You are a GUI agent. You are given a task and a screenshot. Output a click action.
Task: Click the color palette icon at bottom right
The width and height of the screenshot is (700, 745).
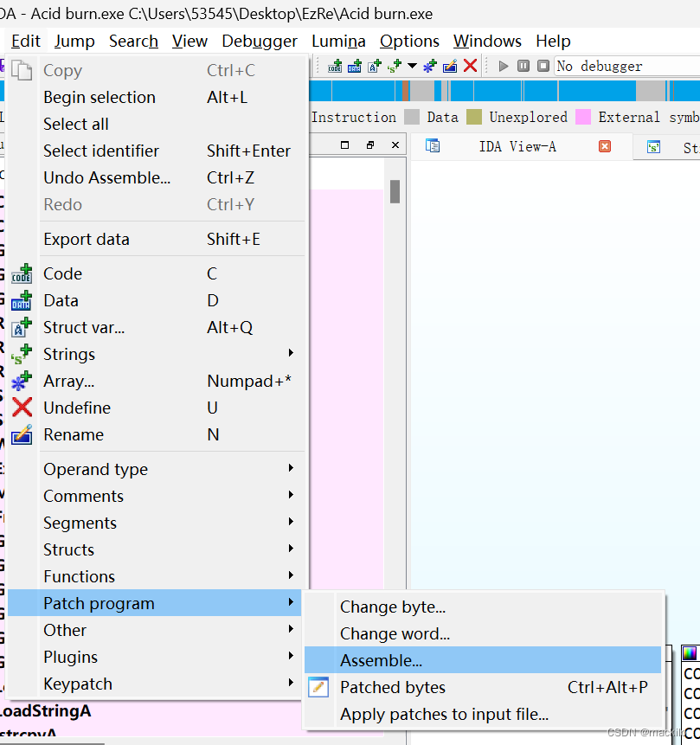tap(690, 654)
